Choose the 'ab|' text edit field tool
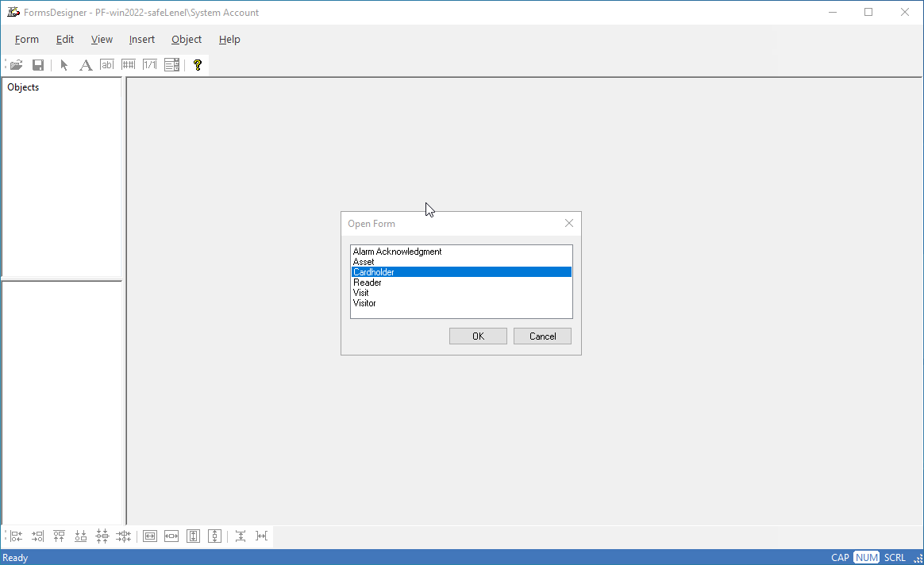The width and height of the screenshot is (924, 565). 107,65
